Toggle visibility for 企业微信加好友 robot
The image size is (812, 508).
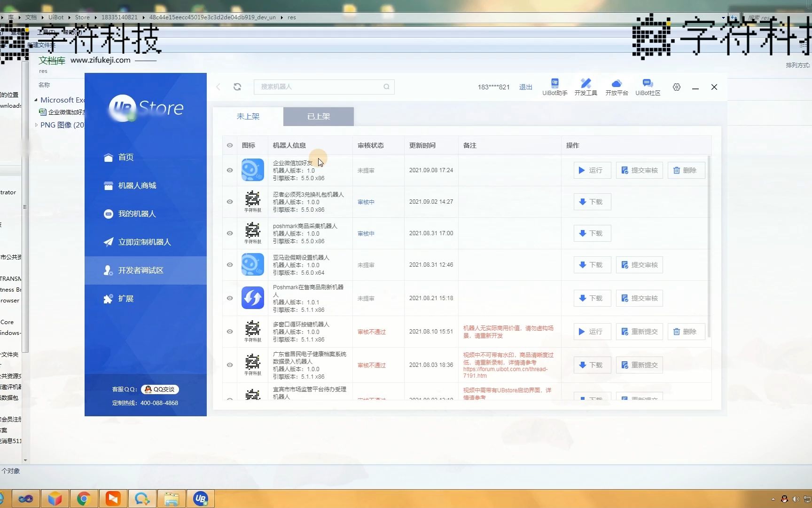coord(230,170)
